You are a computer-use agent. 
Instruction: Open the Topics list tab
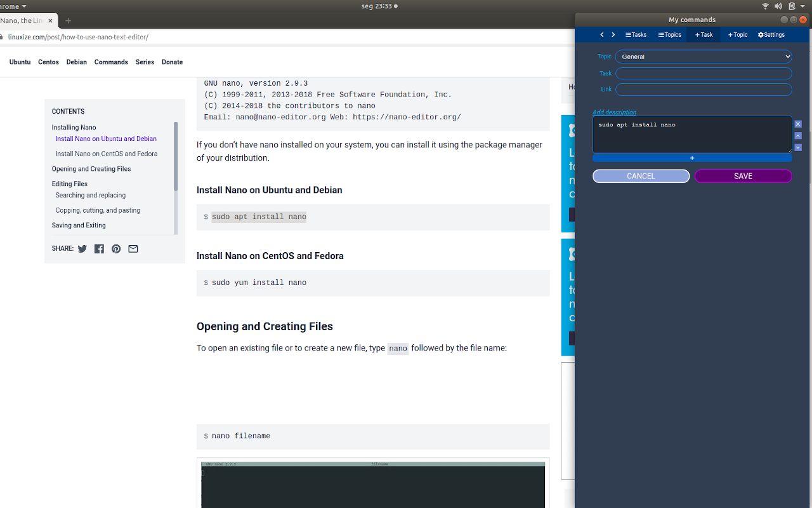coord(669,35)
